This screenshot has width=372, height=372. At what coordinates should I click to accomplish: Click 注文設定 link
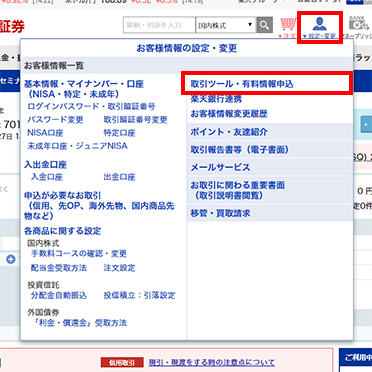click(119, 268)
